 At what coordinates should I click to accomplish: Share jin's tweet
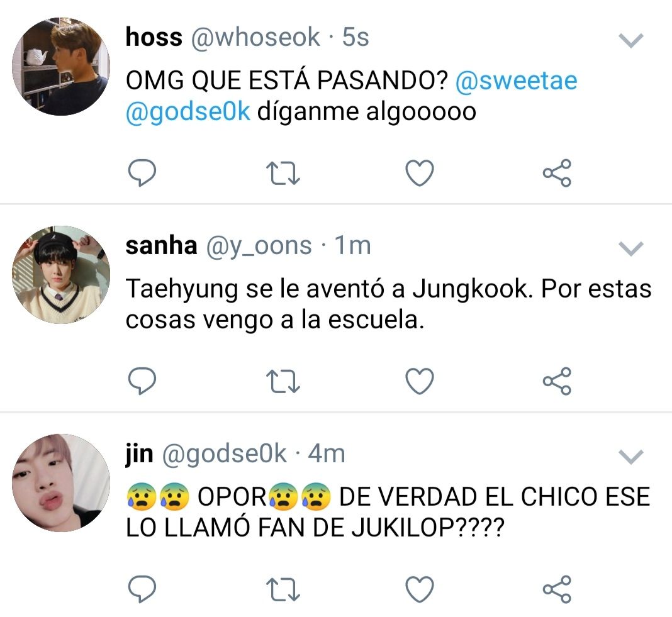(557, 590)
